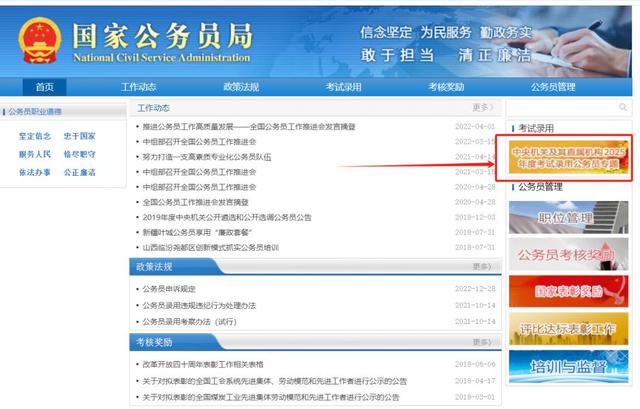Click the national emblem logo
The height and width of the screenshot is (409, 640).
(x=40, y=40)
